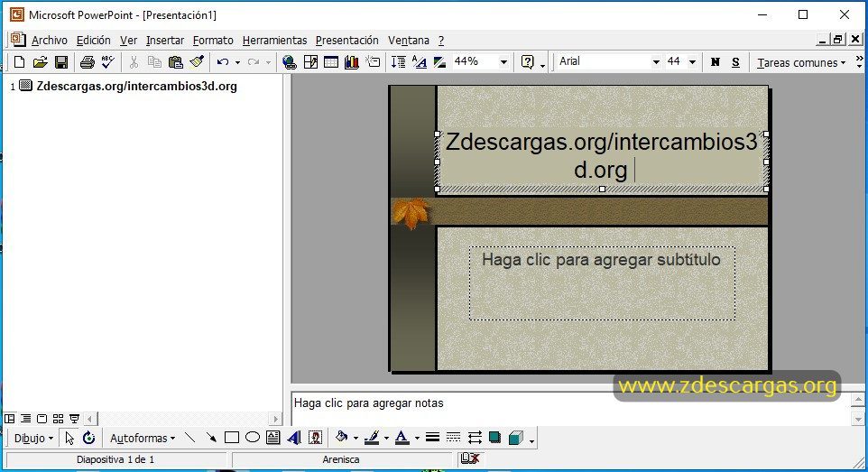This screenshot has height=472, width=868.
Task: Insert WordArt
Action: 294,439
